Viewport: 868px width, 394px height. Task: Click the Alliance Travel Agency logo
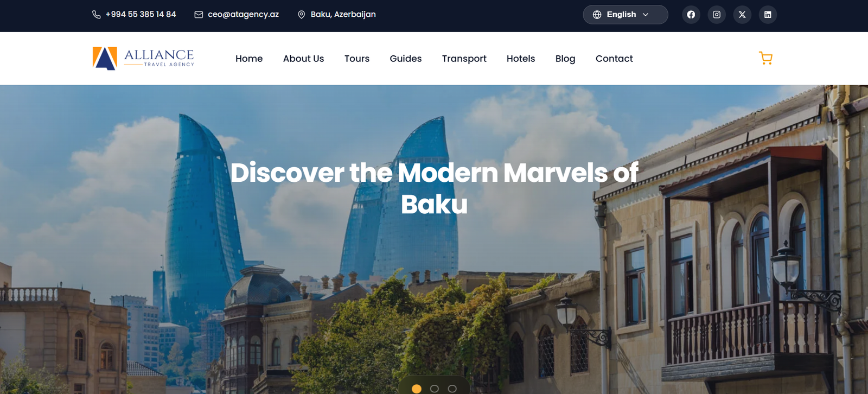point(143,58)
